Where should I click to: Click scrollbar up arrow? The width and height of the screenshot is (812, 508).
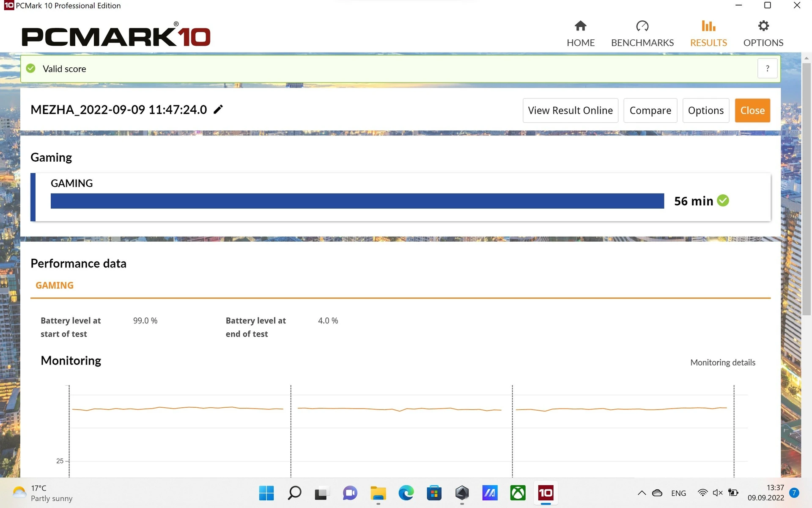click(807, 58)
